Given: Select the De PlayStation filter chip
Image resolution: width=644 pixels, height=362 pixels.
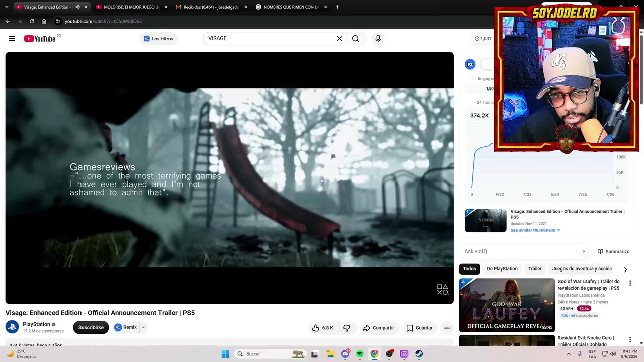Looking at the screenshot, I should pos(502,269).
